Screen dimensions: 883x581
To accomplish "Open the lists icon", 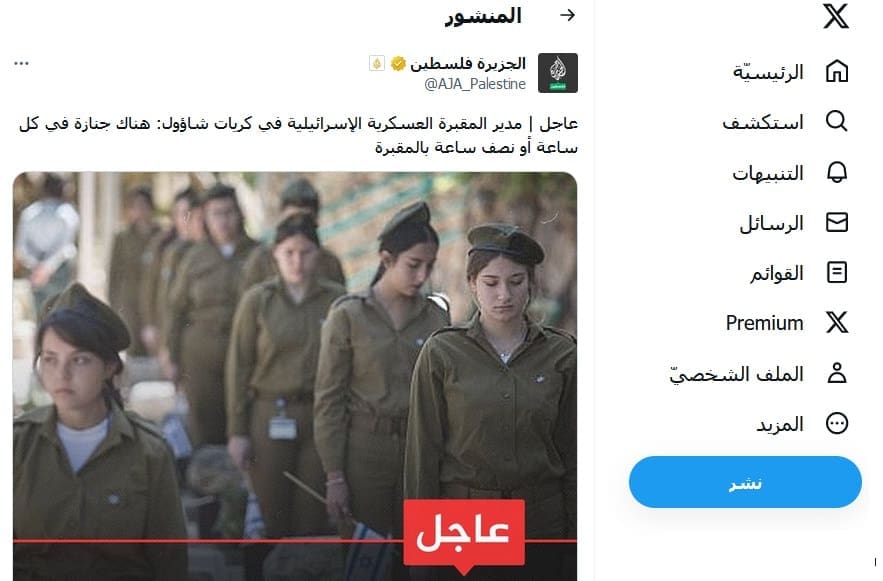I will point(837,272).
